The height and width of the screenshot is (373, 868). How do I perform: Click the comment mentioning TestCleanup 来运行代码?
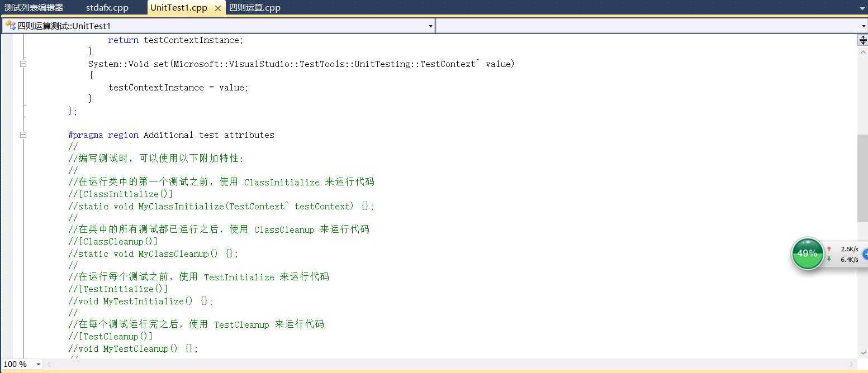pyautogui.click(x=196, y=324)
